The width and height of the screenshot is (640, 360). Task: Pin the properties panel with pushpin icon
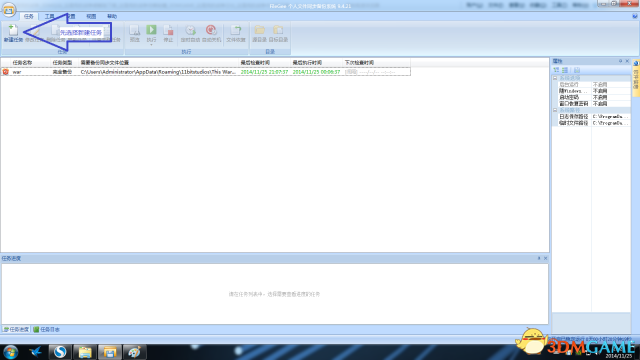point(620,61)
